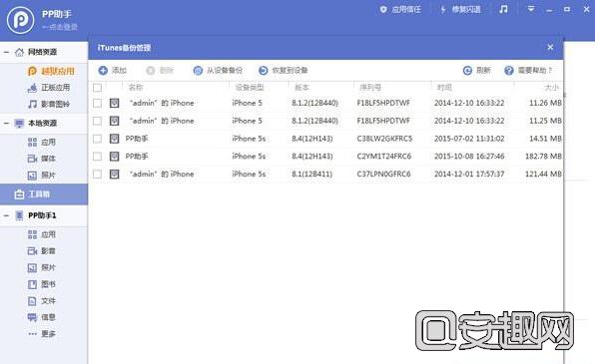
Task: Sort by the 名称 column header
Action: 136,88
